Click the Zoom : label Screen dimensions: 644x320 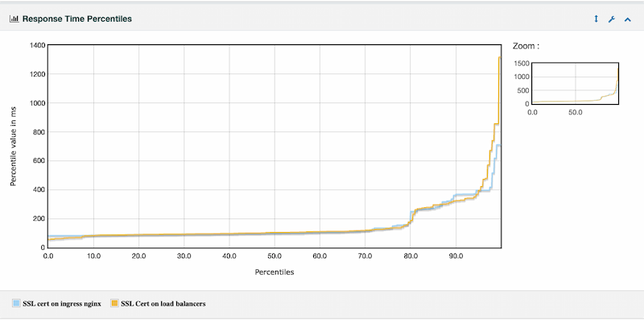click(526, 47)
